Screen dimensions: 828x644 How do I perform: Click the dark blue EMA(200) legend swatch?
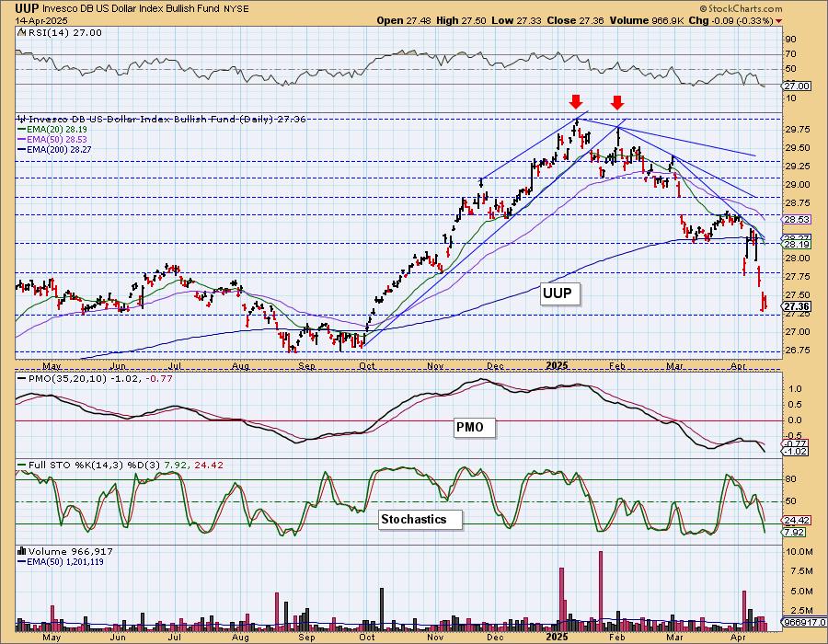pyautogui.click(x=22, y=149)
